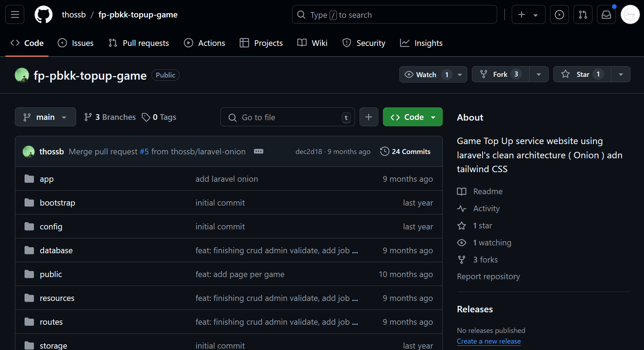This screenshot has width=644, height=350.
Task: Open the routes folder name link
Action: point(51,322)
